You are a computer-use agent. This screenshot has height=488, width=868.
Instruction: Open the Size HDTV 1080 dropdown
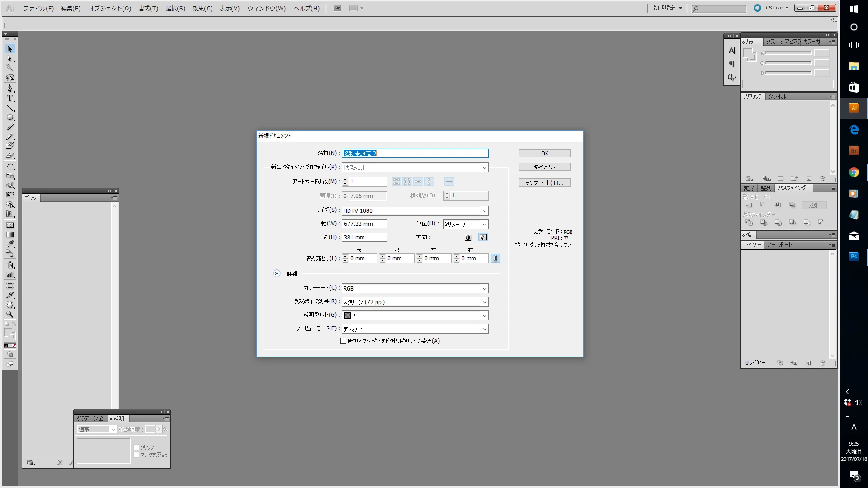(415, 211)
